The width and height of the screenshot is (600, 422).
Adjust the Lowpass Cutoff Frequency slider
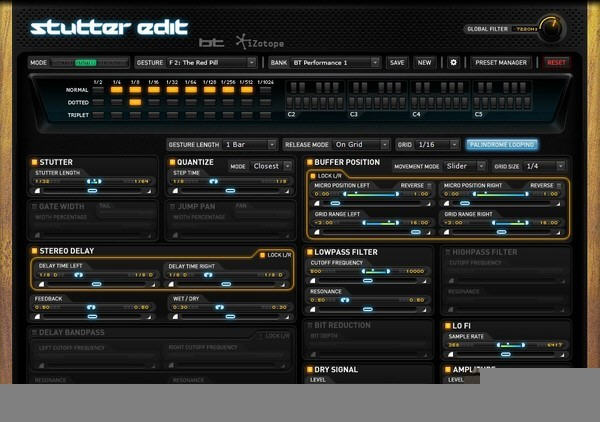367,281
